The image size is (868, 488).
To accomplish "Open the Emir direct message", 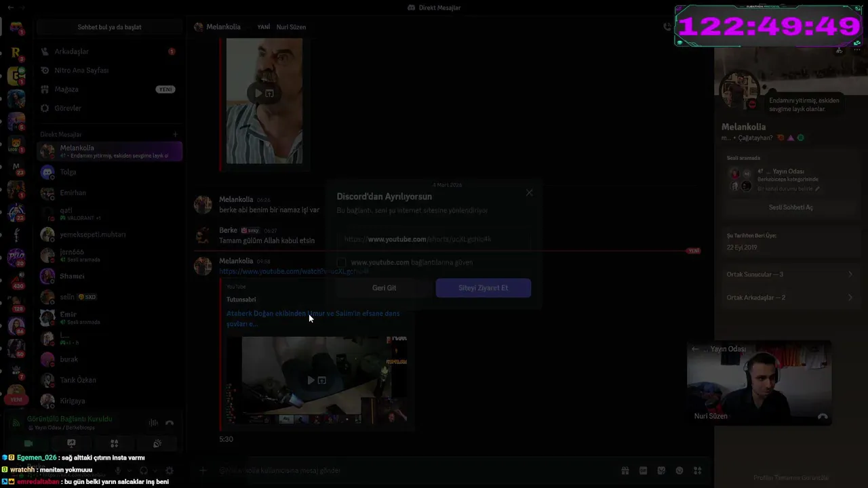I will pos(110,317).
